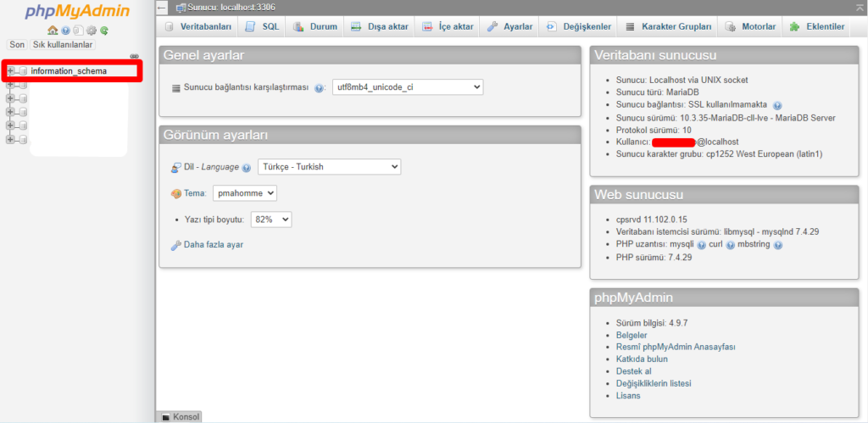Screen dimensions: 868x423
Task: Click help icon next to mysqli extension
Action: click(701, 245)
